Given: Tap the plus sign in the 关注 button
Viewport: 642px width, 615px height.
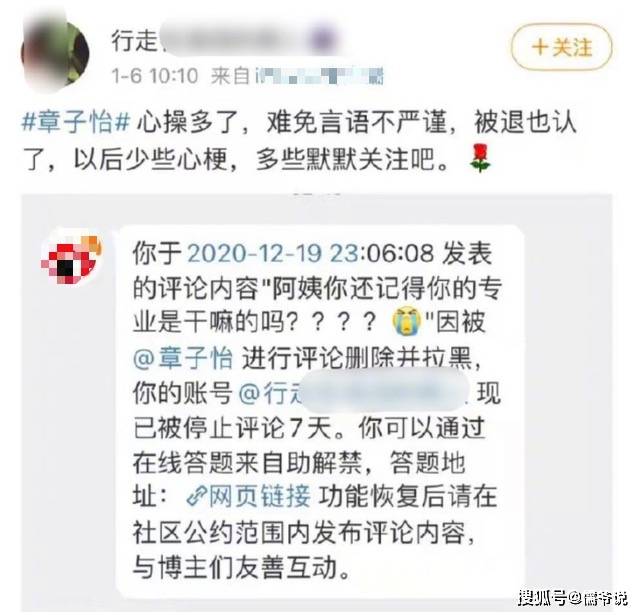Looking at the screenshot, I should (540, 47).
